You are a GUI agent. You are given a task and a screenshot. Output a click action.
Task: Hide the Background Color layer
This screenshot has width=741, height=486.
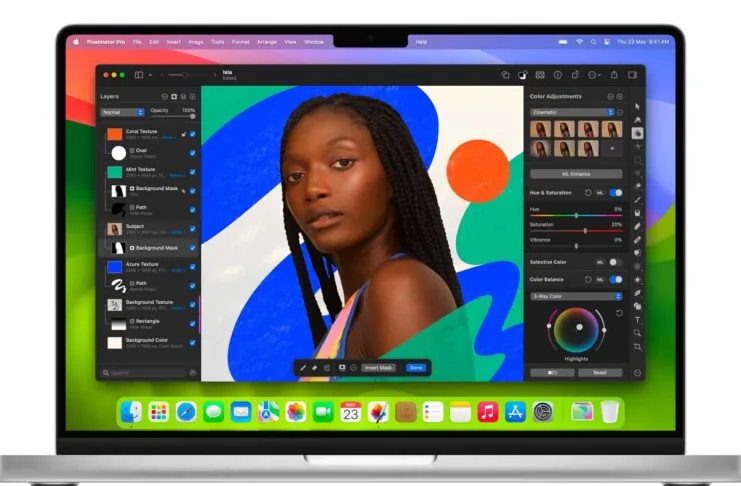(x=192, y=343)
